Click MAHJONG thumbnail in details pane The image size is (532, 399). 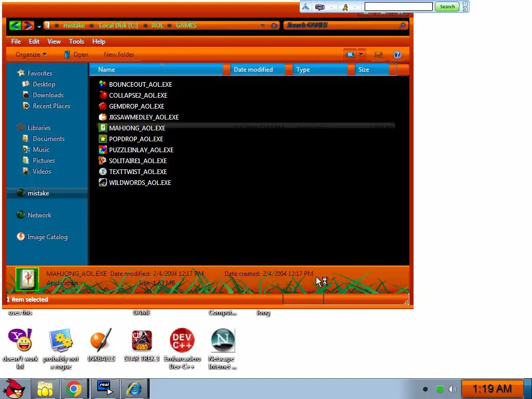point(28,279)
